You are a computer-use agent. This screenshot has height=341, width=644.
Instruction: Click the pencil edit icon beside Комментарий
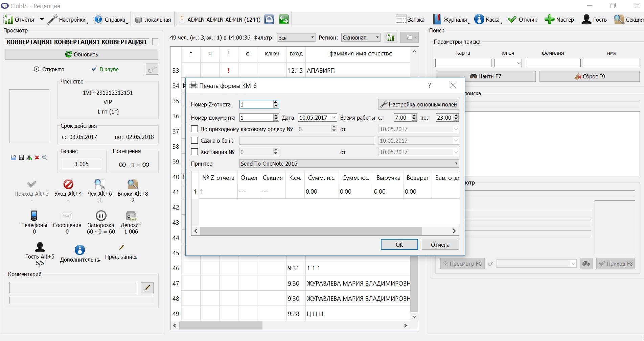pyautogui.click(x=147, y=288)
